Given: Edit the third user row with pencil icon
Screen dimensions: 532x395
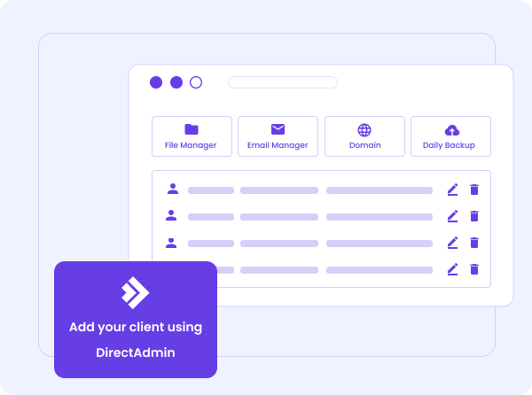Looking at the screenshot, I should pyautogui.click(x=452, y=243).
